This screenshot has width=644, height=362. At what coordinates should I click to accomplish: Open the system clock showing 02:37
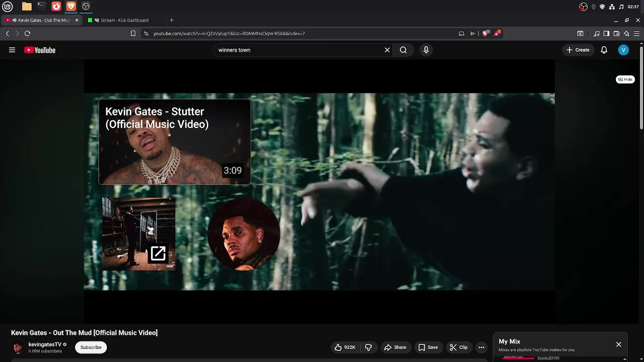click(x=633, y=7)
